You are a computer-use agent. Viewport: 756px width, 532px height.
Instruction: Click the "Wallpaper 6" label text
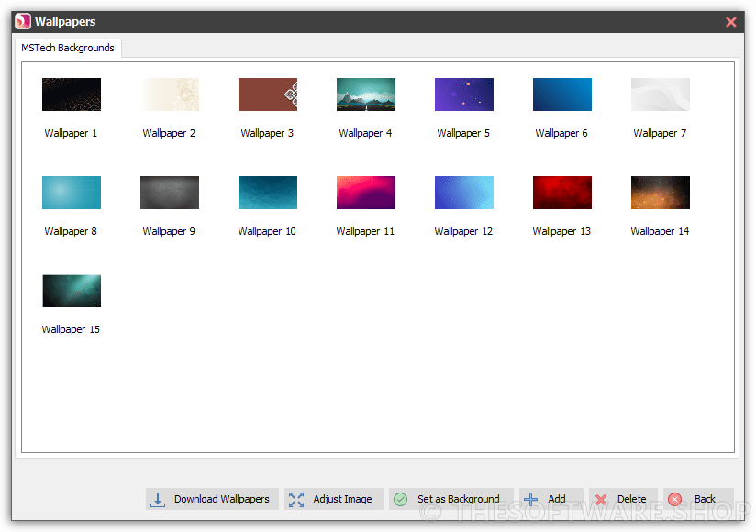click(x=561, y=133)
